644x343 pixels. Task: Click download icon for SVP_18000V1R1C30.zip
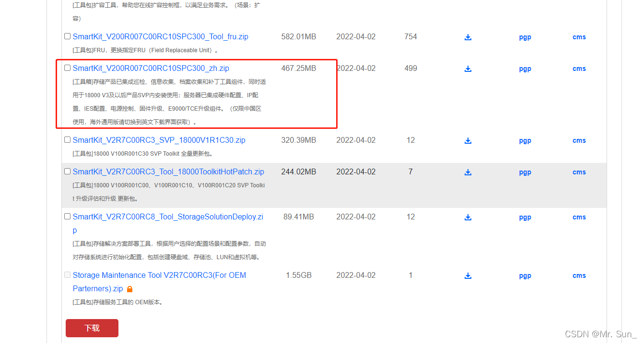[x=468, y=140]
